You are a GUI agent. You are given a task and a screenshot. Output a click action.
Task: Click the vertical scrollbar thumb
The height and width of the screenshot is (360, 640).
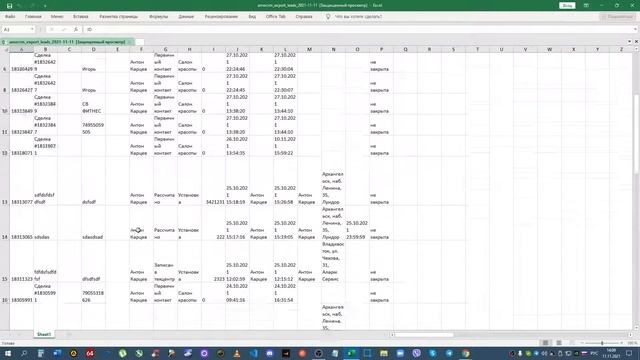tap(636, 135)
